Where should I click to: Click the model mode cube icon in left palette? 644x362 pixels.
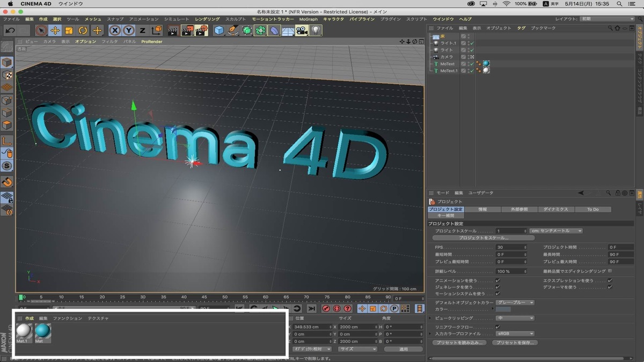click(x=7, y=63)
